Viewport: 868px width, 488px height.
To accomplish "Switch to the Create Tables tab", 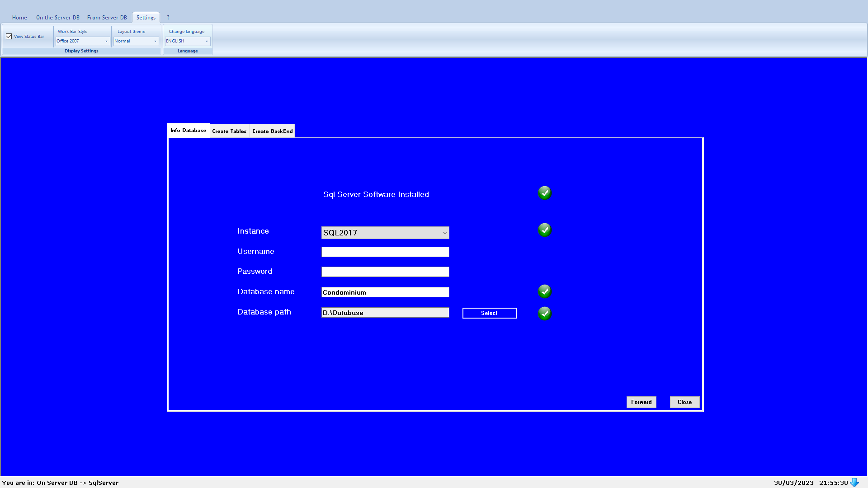I will coord(229,131).
